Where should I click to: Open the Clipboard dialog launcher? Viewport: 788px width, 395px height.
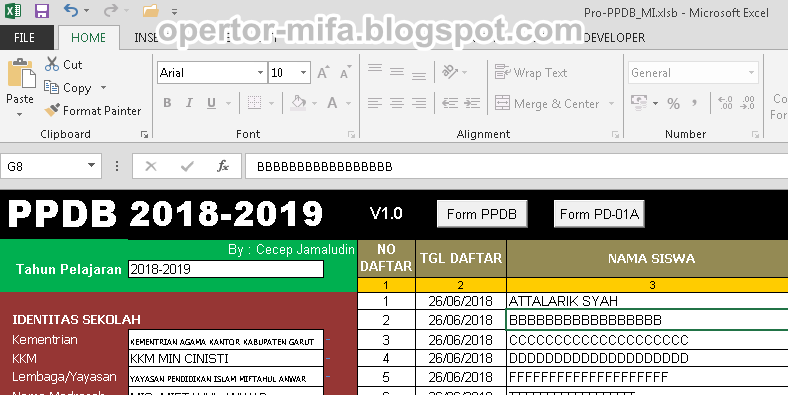(144, 134)
